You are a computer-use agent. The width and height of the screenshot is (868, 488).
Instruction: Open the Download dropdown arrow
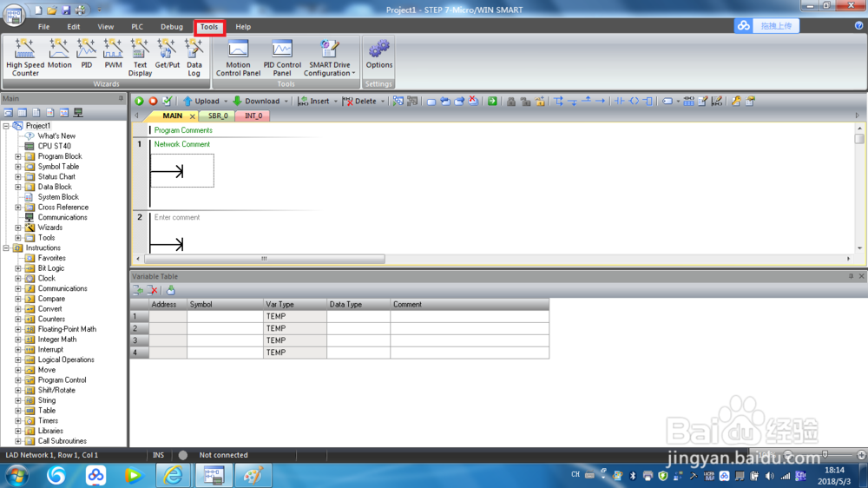pyautogui.click(x=286, y=102)
